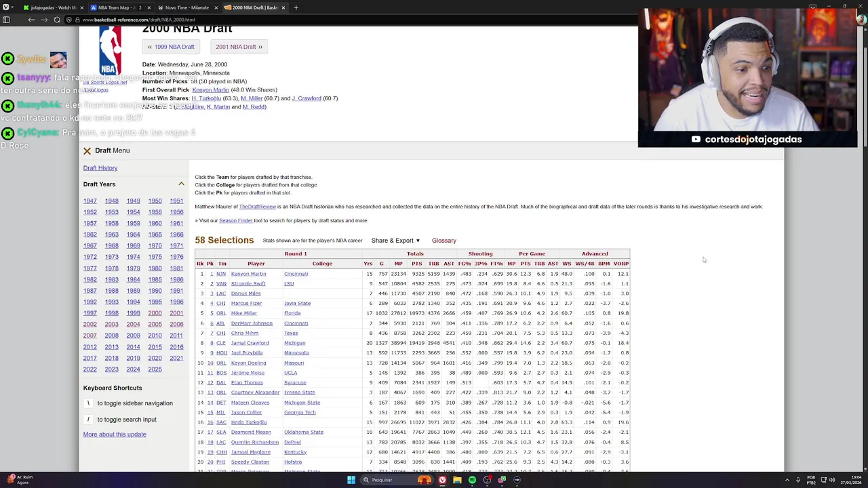This screenshot has width=868, height=488.
Task: Open the TheDraftReview link
Action: pos(258,207)
